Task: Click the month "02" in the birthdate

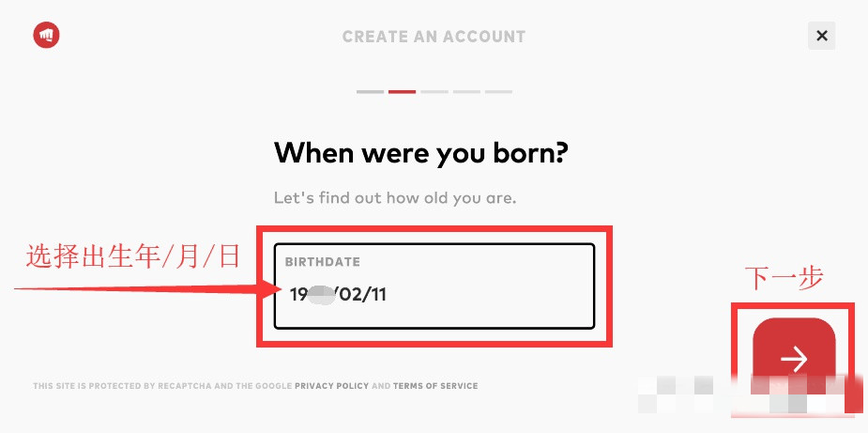Action: click(350, 294)
